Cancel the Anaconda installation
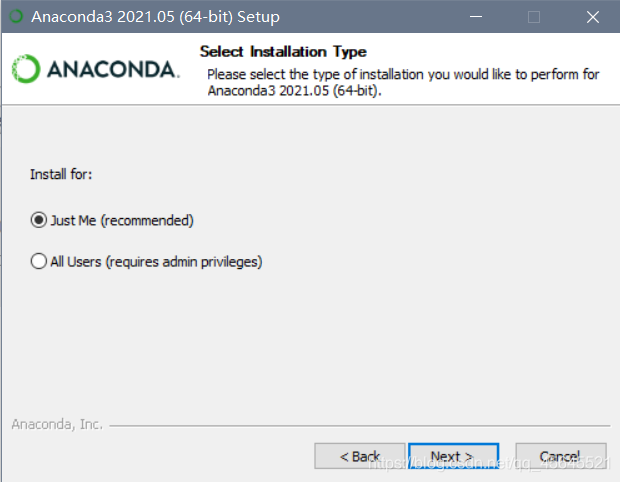This screenshot has height=482, width=620. coord(561,456)
